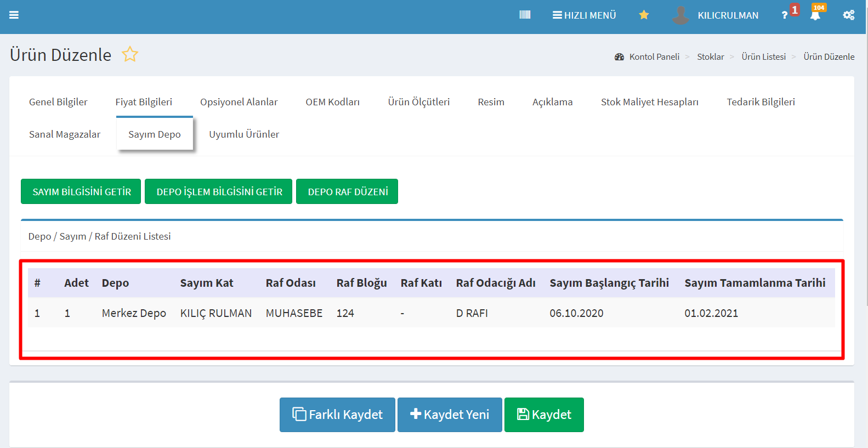The height and width of the screenshot is (448, 868).
Task: Go to Stok Maliyet Hesapları tab
Action: [649, 102]
